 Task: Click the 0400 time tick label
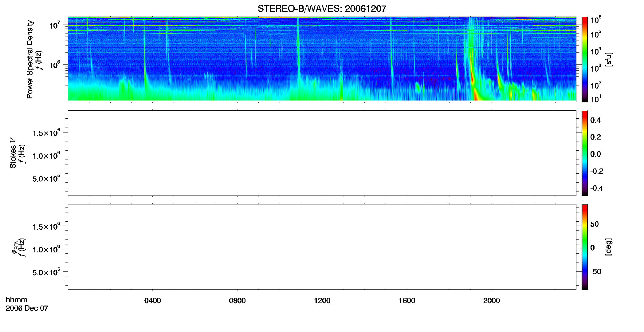(152, 301)
